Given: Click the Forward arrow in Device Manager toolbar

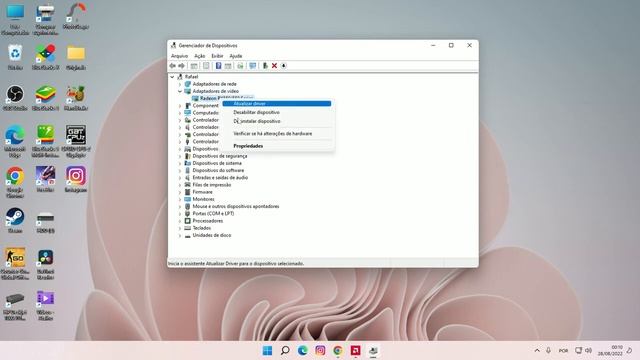Looking at the screenshot, I should tap(182, 66).
